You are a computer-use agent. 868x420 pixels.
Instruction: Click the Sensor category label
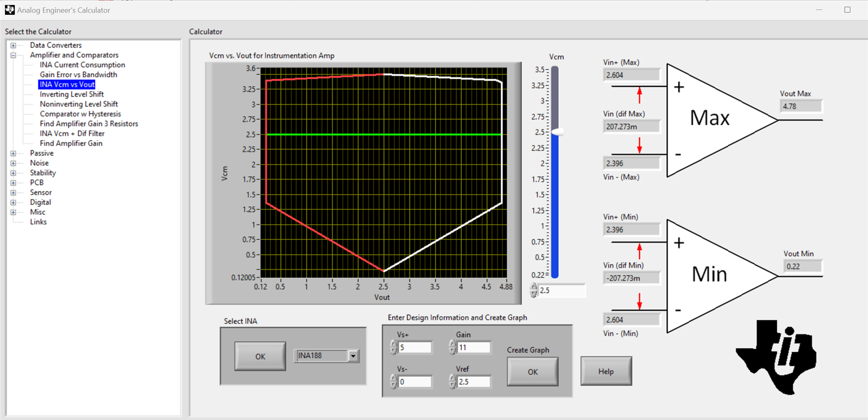pos(41,193)
